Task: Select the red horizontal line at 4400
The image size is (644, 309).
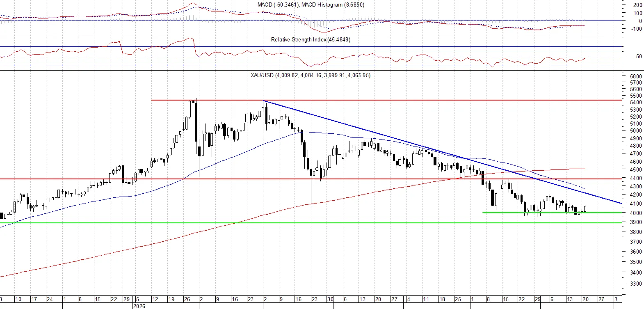Action: (x=311, y=179)
